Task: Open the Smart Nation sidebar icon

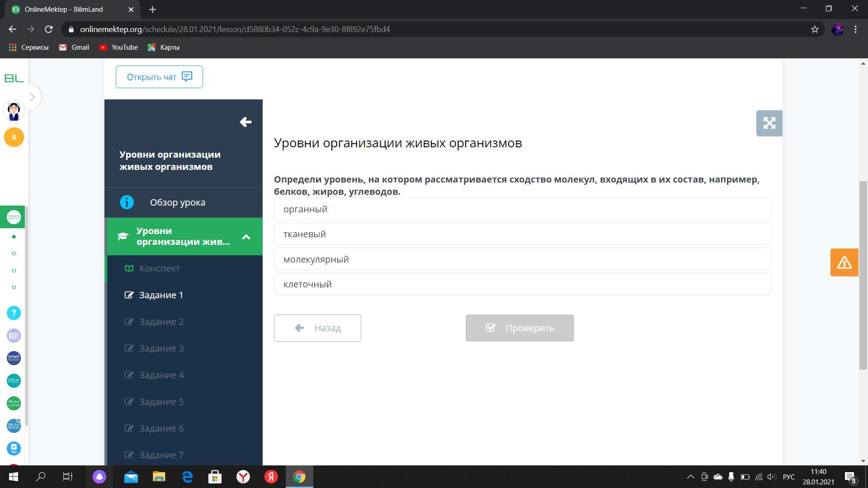Action: click(14, 358)
